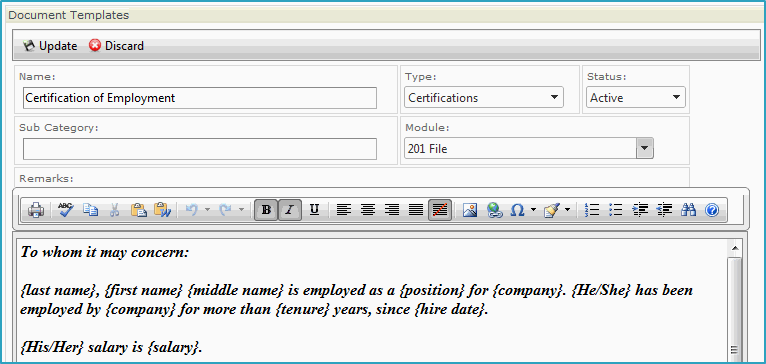Click the '{His/Her} salary is {salary}.' line

click(x=111, y=347)
